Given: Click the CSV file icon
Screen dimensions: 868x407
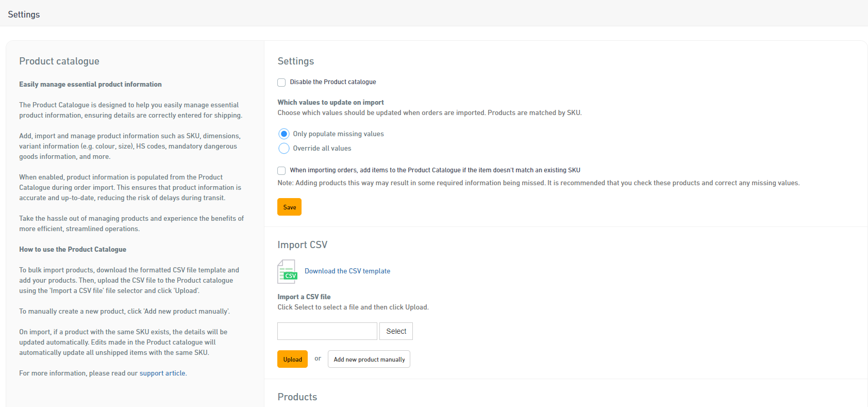Looking at the screenshot, I should pyautogui.click(x=287, y=271).
